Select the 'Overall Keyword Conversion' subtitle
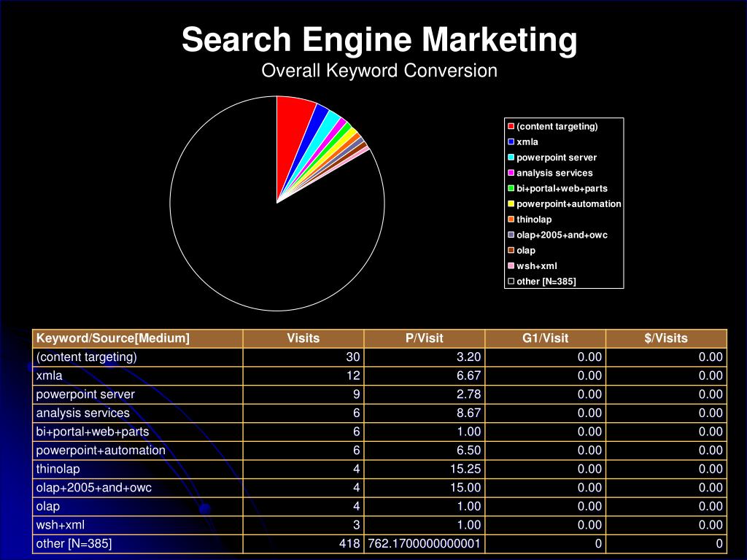This screenshot has width=747, height=560. (379, 71)
